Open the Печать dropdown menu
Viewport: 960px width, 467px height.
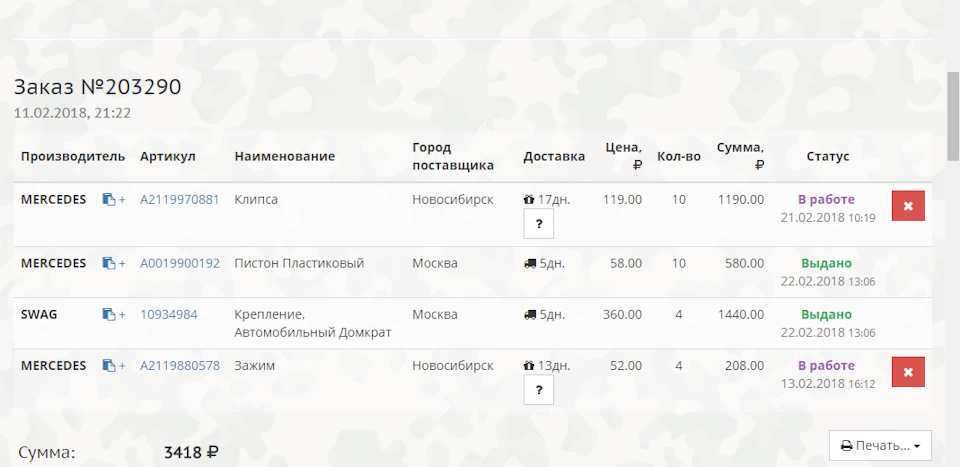pyautogui.click(x=880, y=445)
